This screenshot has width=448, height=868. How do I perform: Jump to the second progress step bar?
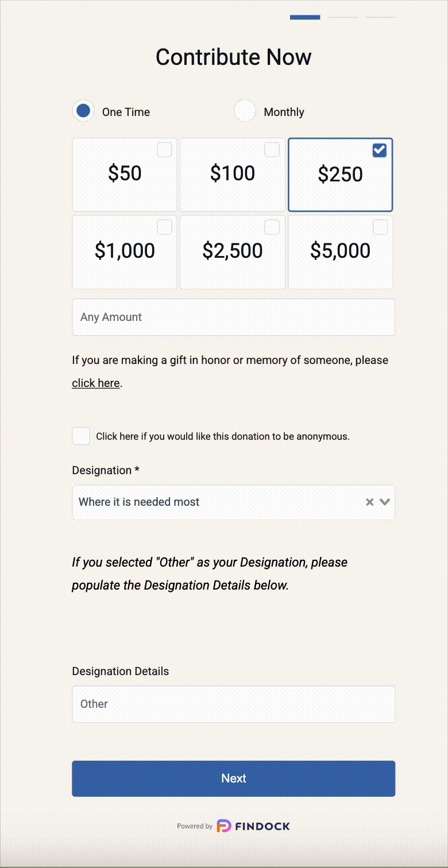343,17
